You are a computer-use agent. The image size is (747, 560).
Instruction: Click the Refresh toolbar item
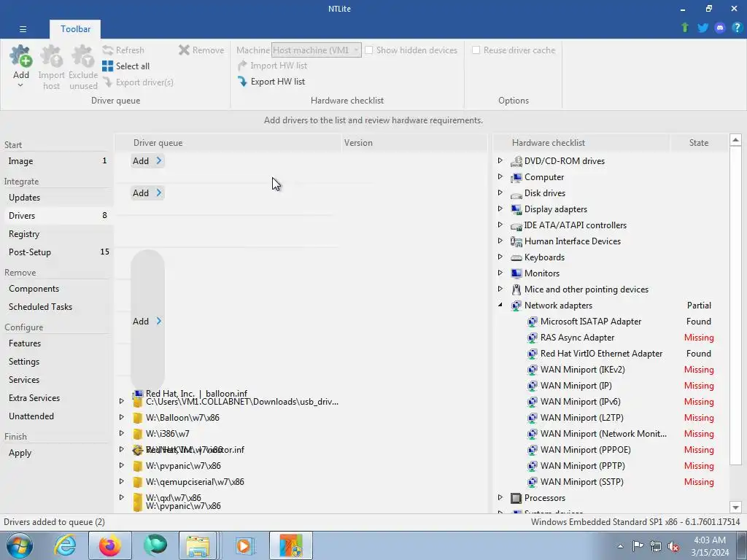tap(123, 50)
